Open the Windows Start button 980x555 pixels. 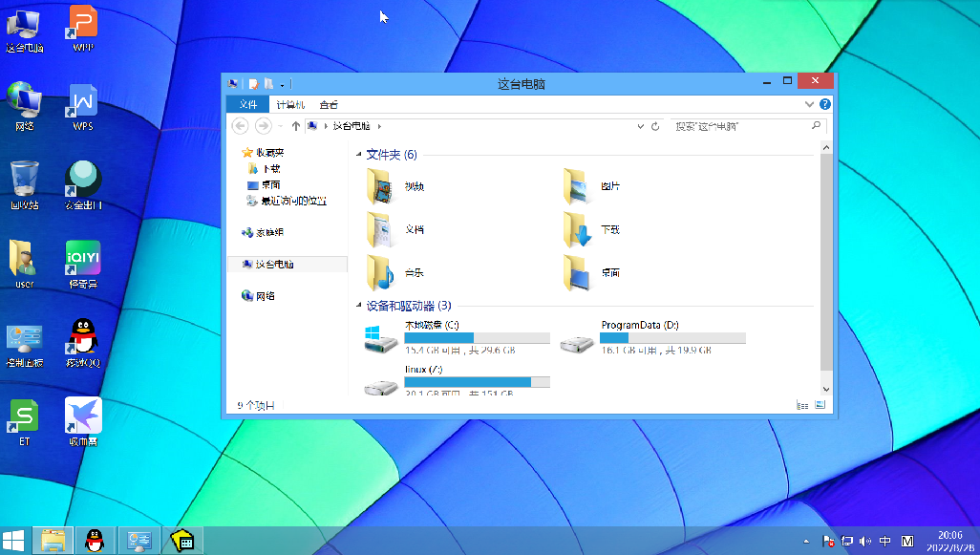(13, 541)
